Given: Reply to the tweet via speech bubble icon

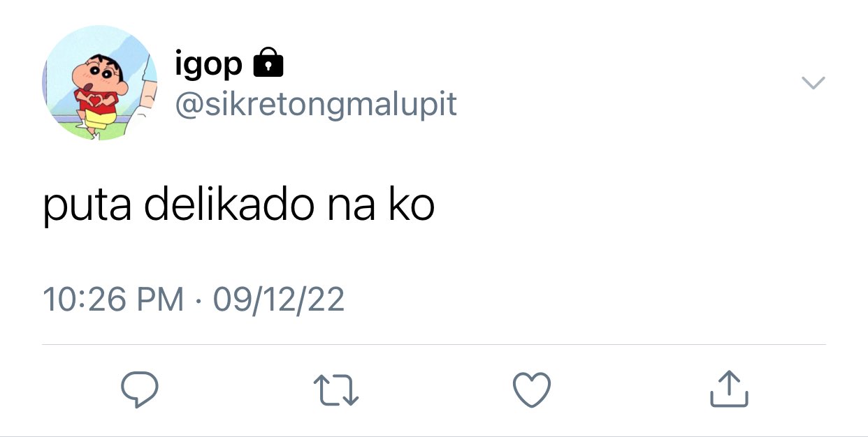Looking at the screenshot, I should click(140, 390).
